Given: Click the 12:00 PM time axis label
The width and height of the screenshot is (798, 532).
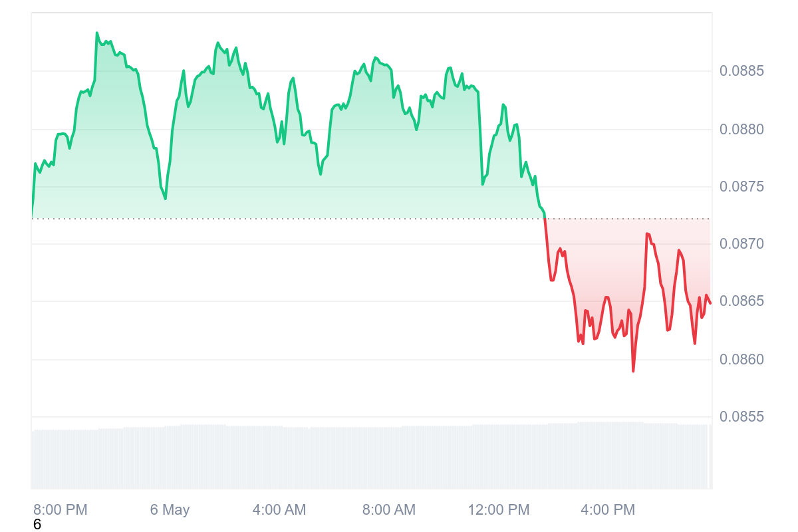Looking at the screenshot, I should pyautogui.click(x=499, y=510).
